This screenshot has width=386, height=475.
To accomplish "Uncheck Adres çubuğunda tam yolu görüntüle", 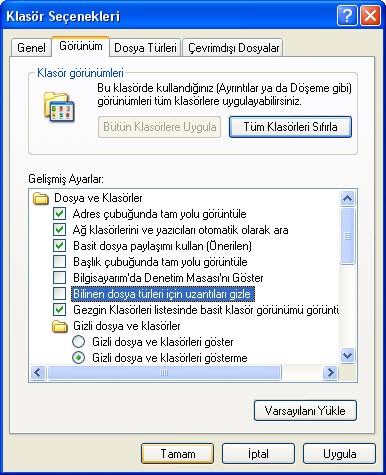I will coord(59,214).
